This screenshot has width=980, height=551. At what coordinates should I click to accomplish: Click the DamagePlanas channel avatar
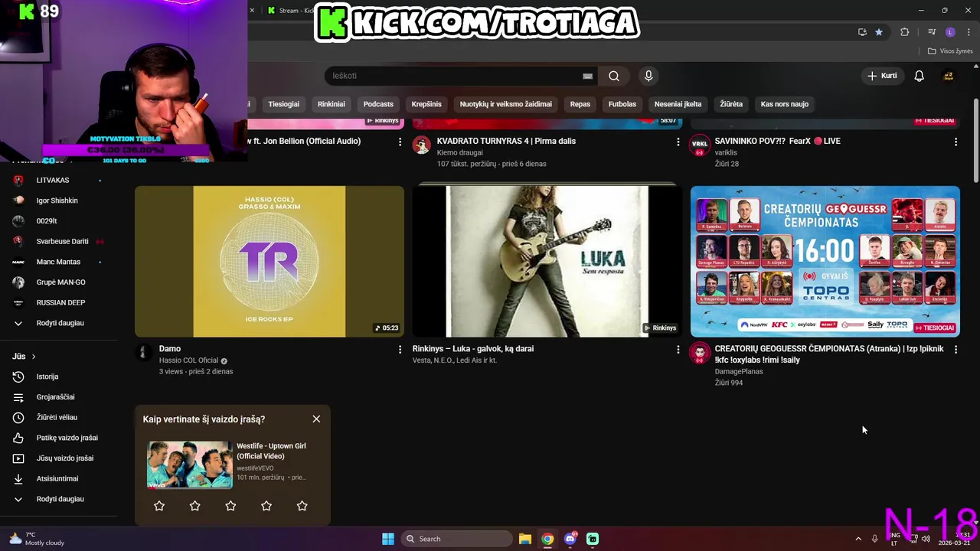click(x=700, y=352)
